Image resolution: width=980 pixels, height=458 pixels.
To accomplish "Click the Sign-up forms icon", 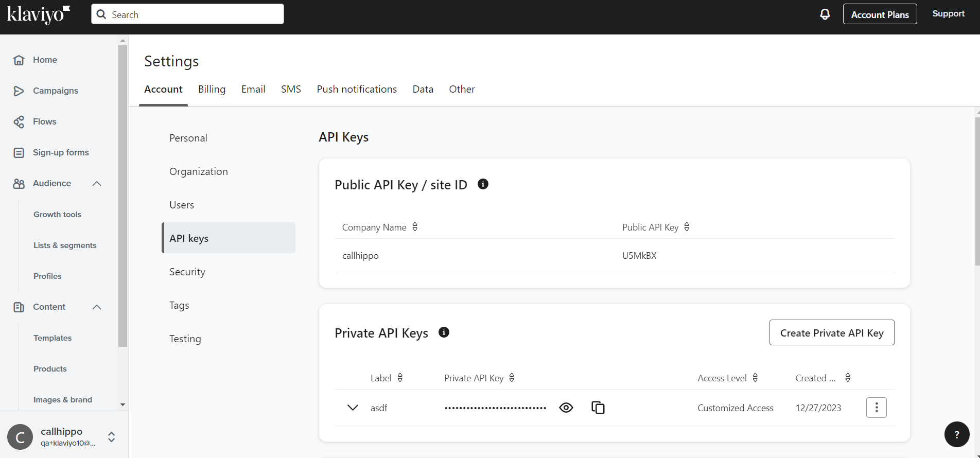I will point(19,152).
